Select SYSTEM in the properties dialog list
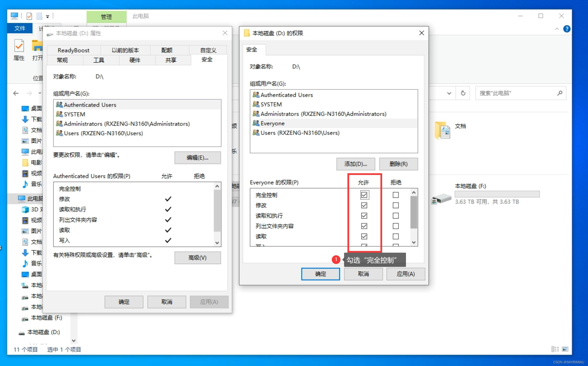Screen dimensions: 588x366 (137, 114)
